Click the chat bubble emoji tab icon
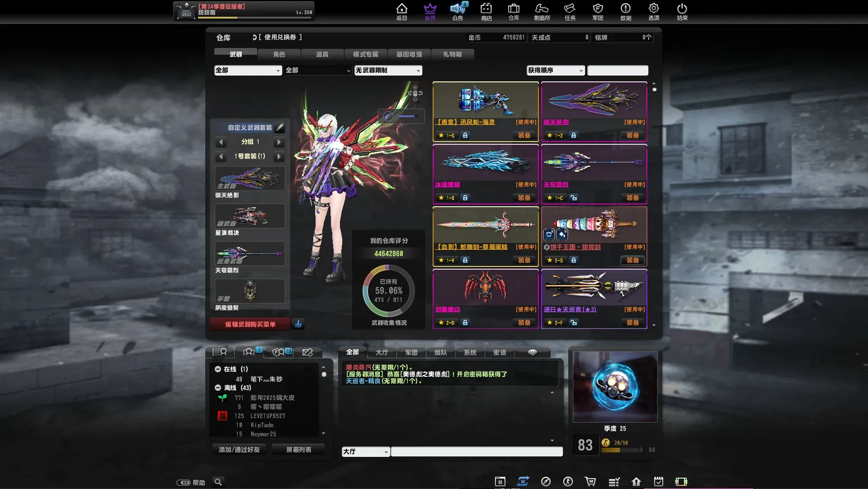 (533, 352)
